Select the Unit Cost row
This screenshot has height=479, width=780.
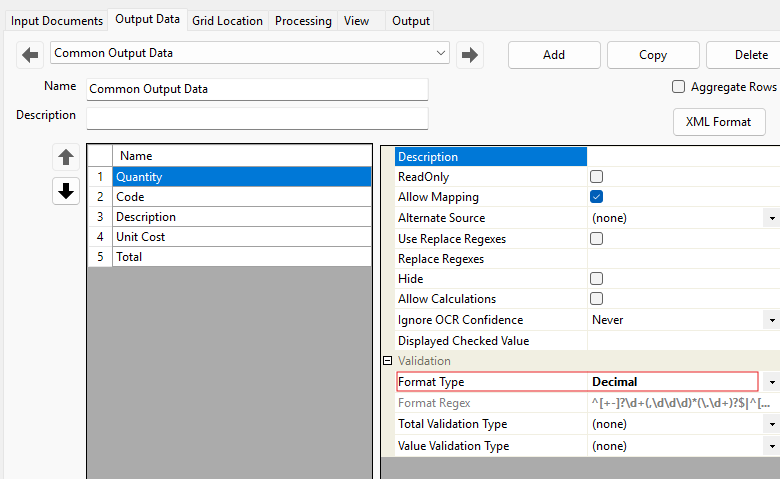[x=240, y=237]
